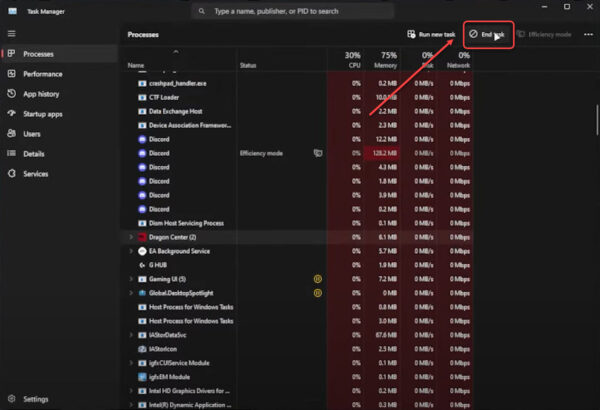Click the Users sidebar icon
The height and width of the screenshot is (410, 600).
[11, 133]
